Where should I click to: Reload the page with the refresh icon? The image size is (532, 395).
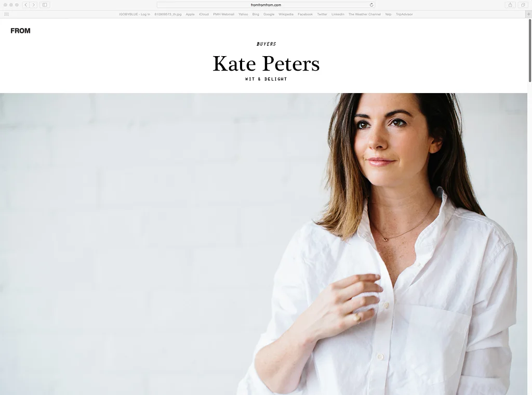(371, 5)
